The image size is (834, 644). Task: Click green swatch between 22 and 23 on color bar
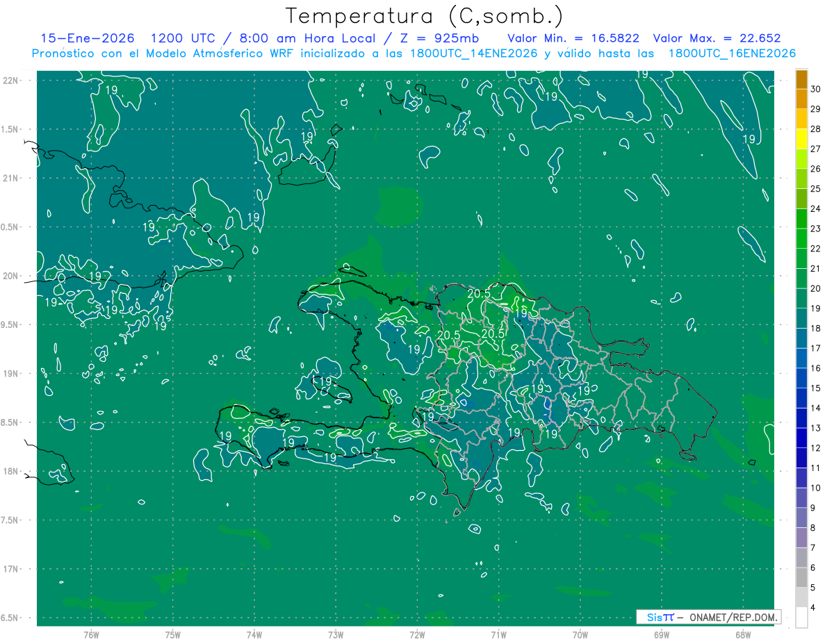pyautogui.click(x=801, y=239)
